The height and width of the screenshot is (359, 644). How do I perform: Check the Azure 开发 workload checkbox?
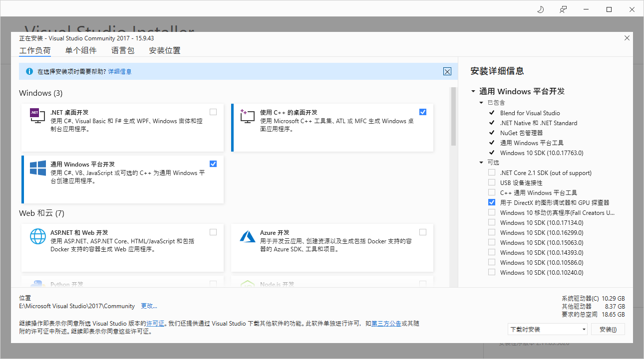423,232
